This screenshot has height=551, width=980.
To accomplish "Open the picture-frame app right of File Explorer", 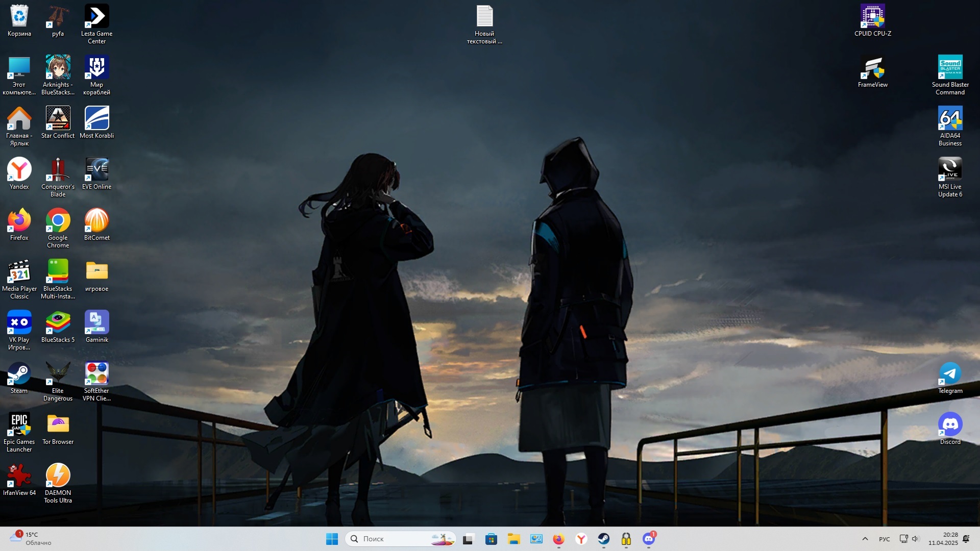I will 536,539.
